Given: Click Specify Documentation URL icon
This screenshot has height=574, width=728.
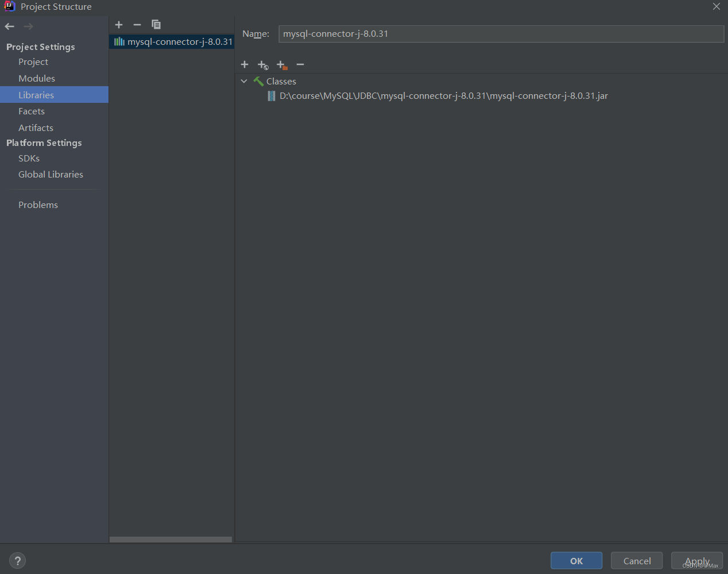Looking at the screenshot, I should click(263, 65).
